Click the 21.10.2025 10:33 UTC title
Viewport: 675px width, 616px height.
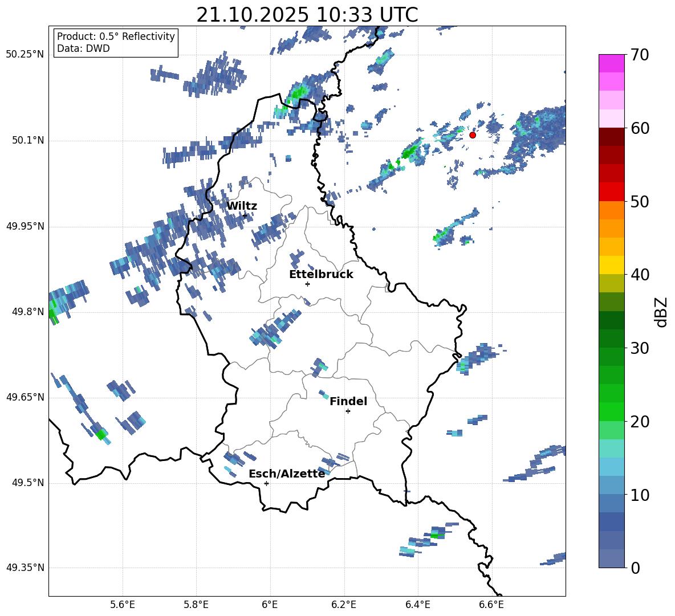(x=307, y=15)
